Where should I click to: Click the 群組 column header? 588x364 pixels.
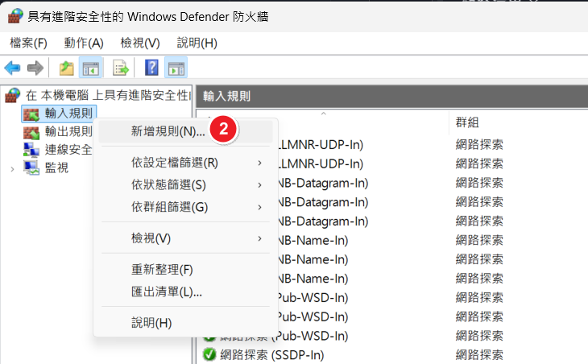467,122
